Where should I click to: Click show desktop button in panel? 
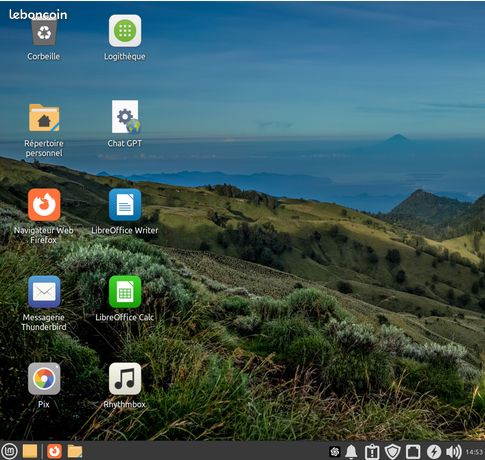pyautogui.click(x=30, y=451)
